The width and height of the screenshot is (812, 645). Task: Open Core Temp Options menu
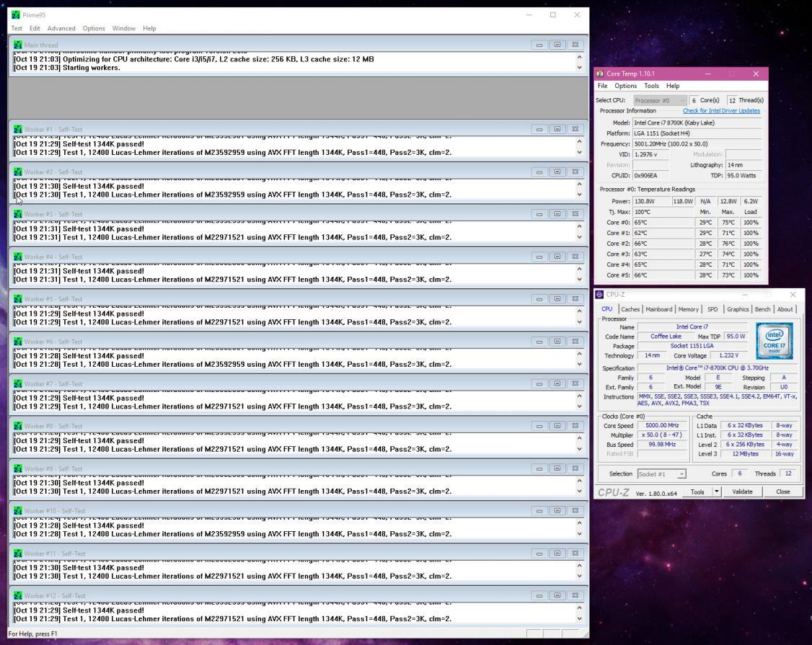[x=625, y=86]
